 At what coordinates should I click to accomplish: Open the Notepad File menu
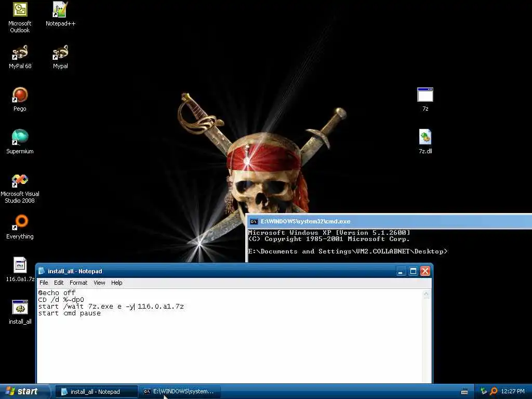click(x=44, y=283)
